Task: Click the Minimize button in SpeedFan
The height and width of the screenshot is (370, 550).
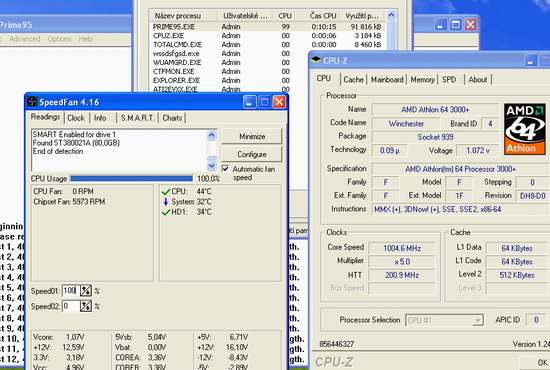Action: pos(252,136)
